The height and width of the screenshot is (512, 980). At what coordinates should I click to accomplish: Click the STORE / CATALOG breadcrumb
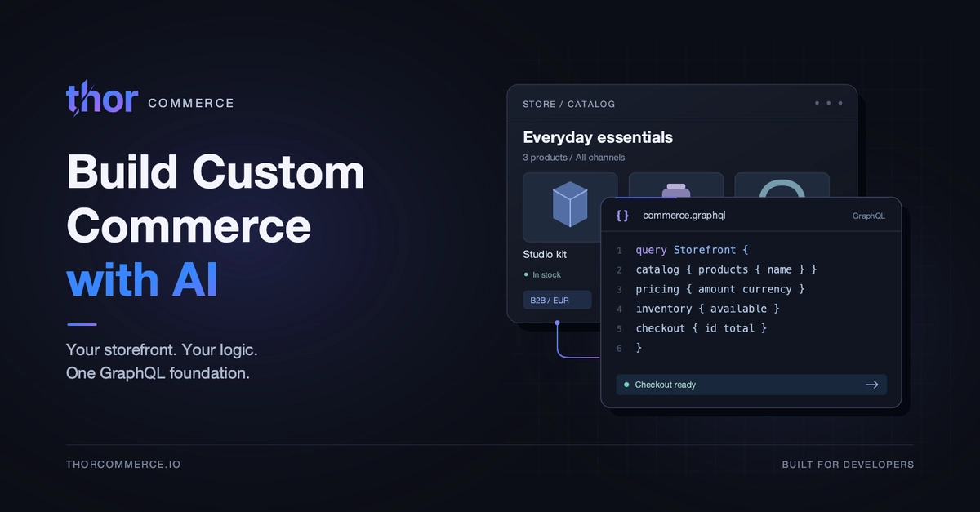(568, 105)
